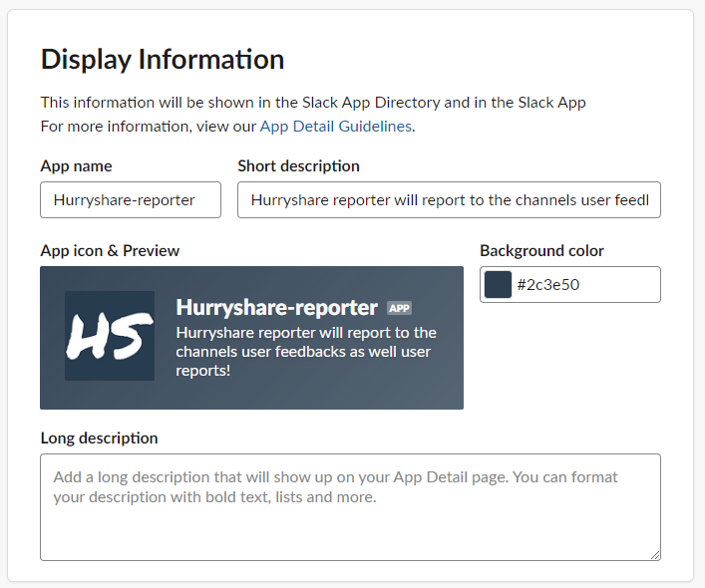Click the preview description text about reports
The image size is (705, 588).
coord(306,352)
